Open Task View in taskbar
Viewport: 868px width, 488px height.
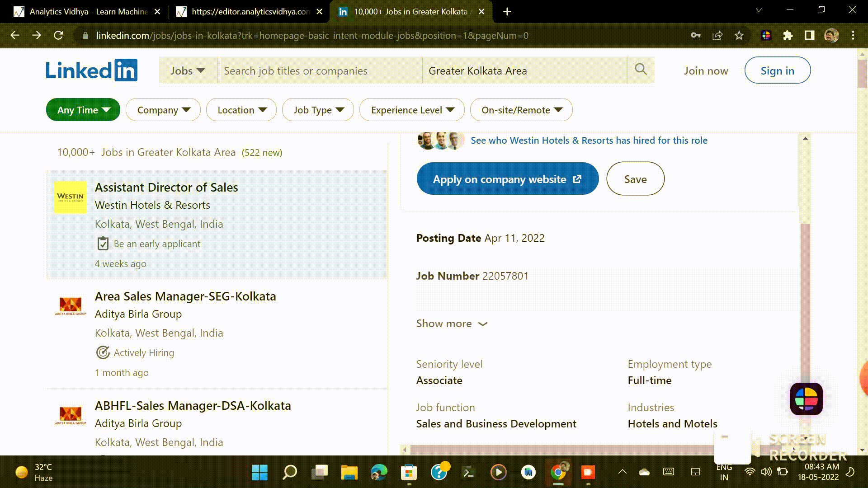(319, 473)
